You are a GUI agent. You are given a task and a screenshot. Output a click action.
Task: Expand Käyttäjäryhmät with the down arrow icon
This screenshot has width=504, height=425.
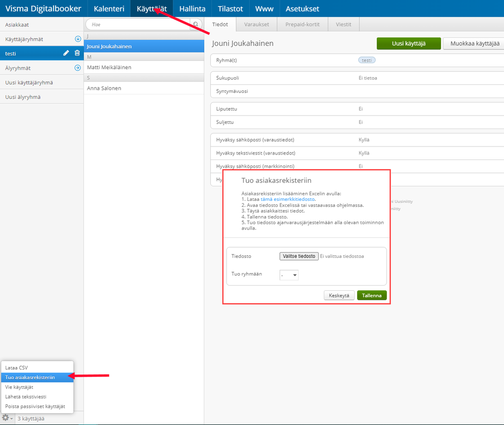pos(78,39)
